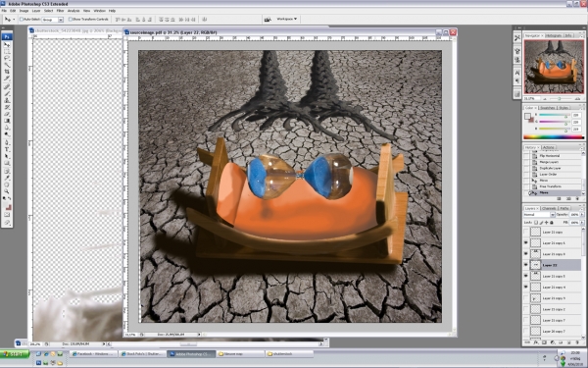Open the Workspace dropdown
The width and height of the screenshot is (588, 368).
point(286,19)
